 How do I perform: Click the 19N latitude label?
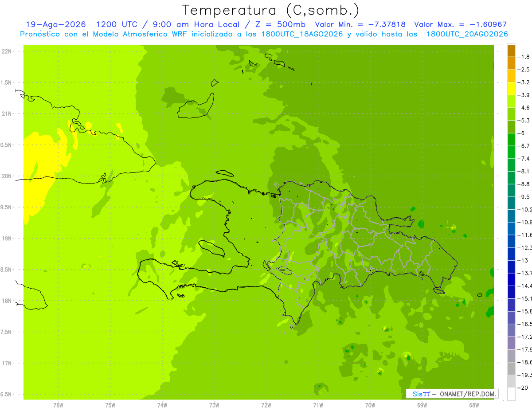[7, 239]
